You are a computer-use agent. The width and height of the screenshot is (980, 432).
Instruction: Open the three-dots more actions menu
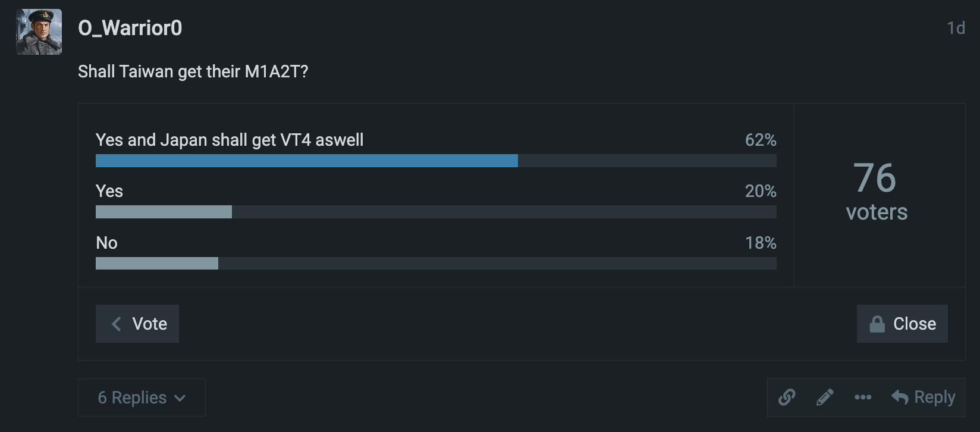(863, 397)
